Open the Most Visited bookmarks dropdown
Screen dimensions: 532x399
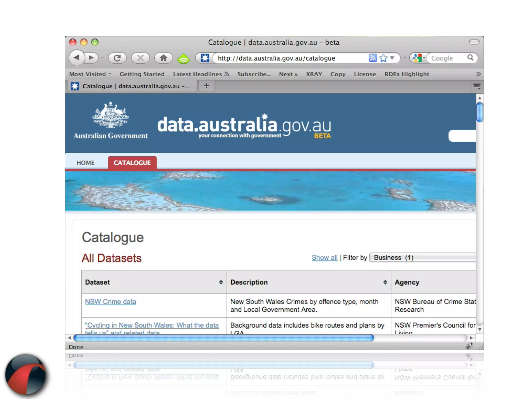click(90, 74)
